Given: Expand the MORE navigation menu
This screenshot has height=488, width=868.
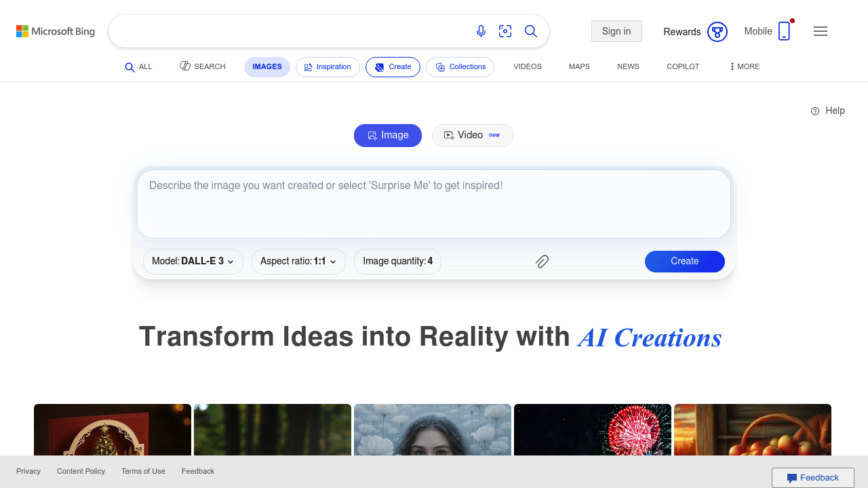Looking at the screenshot, I should 745,66.
